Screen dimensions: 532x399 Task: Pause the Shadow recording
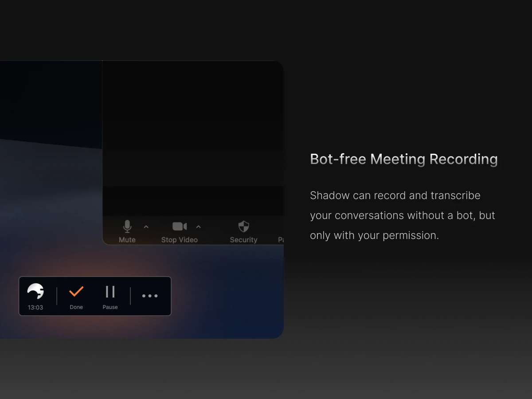tap(110, 297)
